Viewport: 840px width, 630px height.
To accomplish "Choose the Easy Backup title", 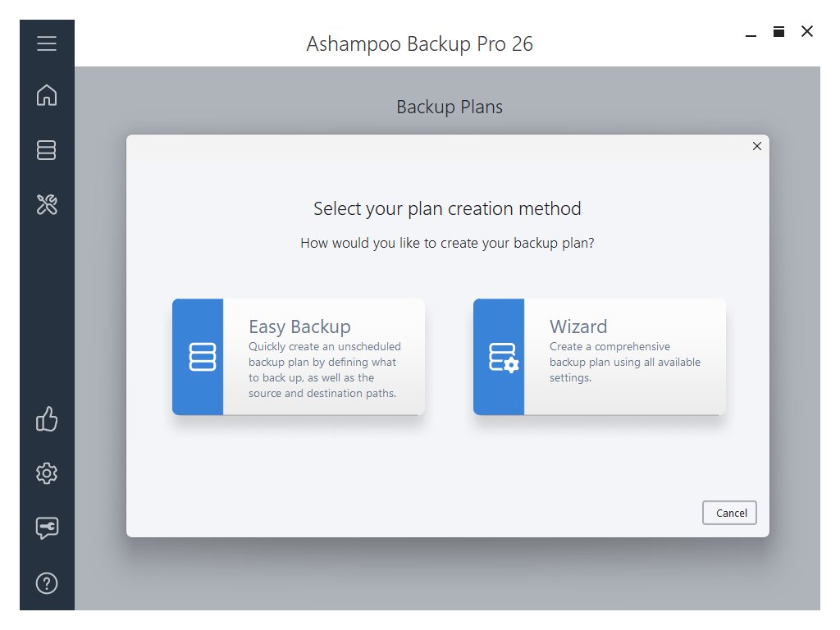I will 299,326.
